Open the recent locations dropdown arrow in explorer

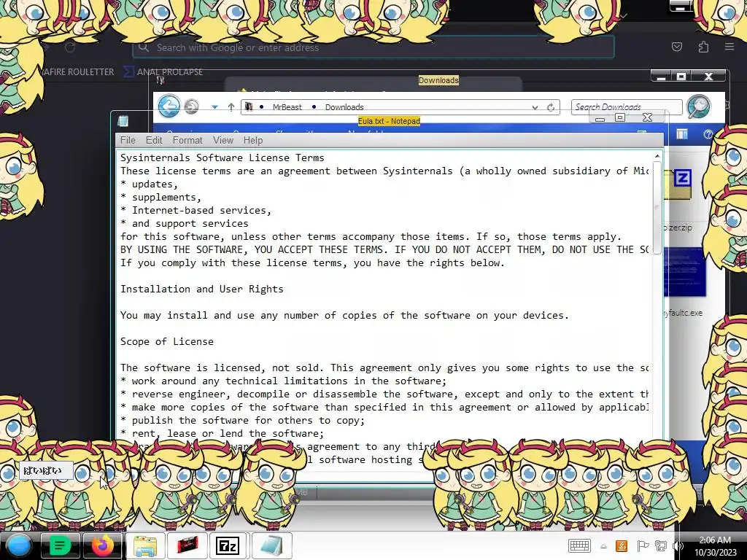[215, 107]
